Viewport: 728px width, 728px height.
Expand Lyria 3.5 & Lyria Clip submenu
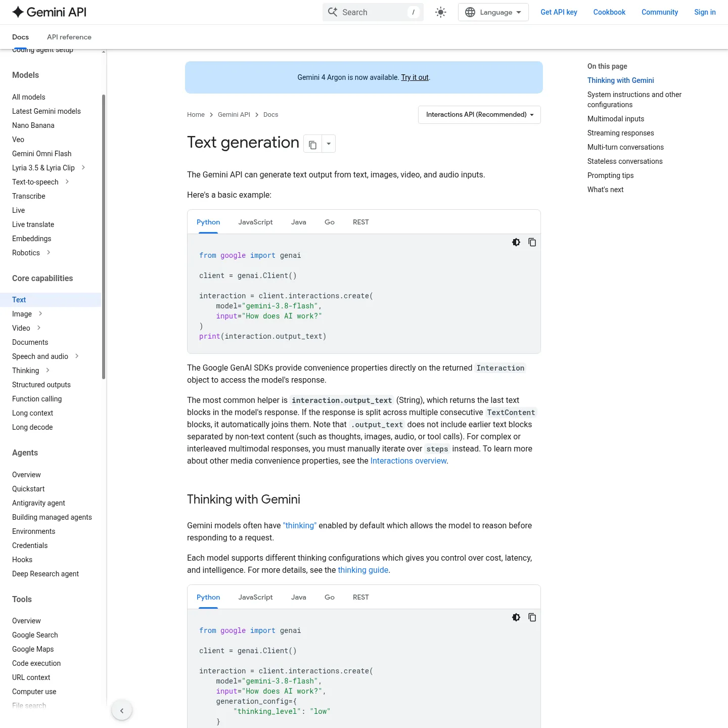(x=83, y=168)
